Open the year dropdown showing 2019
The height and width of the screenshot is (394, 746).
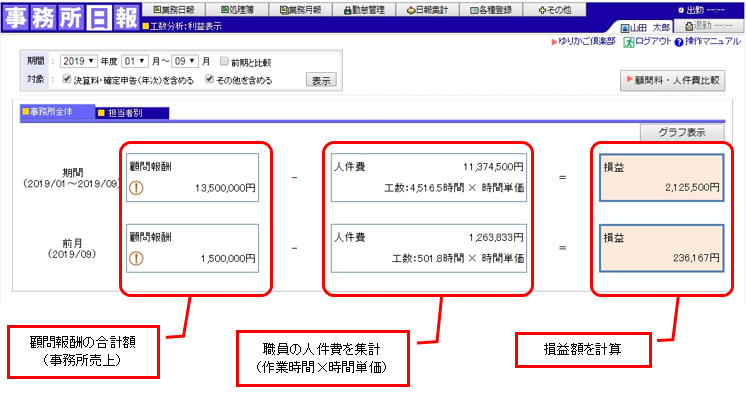(79, 61)
